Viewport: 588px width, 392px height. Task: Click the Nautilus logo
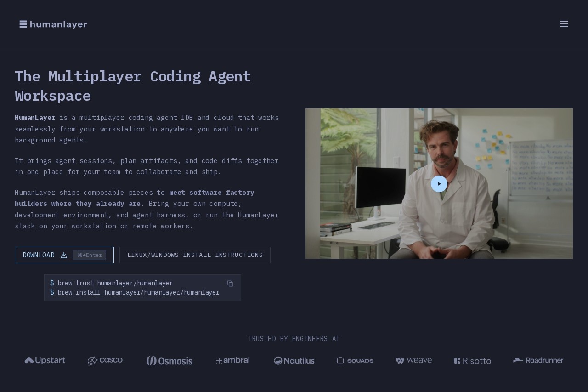pos(294,361)
